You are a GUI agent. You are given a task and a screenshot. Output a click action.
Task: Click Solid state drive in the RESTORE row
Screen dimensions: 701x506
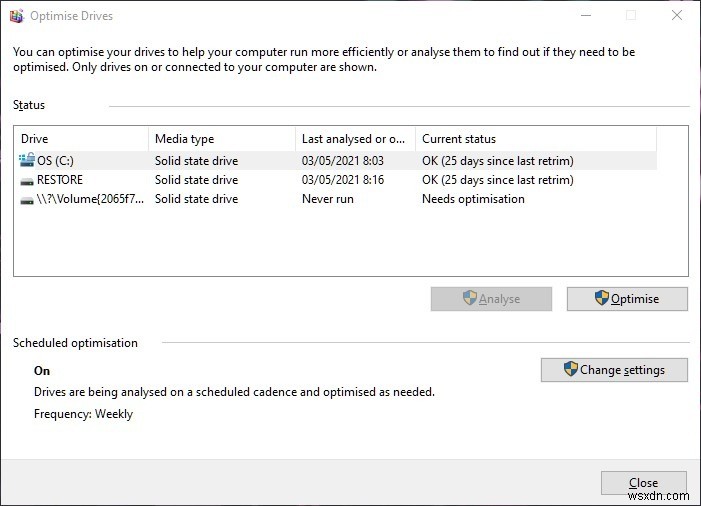tap(196, 180)
